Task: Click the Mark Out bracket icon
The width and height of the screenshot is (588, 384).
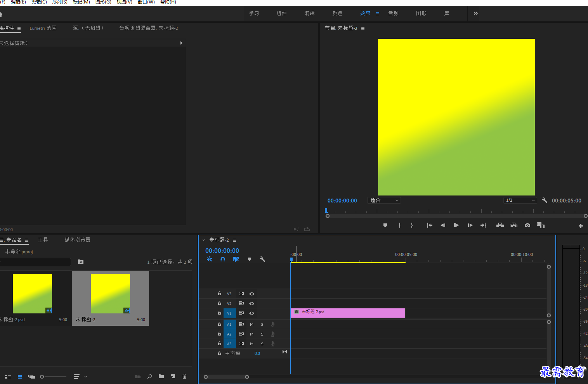Action: point(412,225)
